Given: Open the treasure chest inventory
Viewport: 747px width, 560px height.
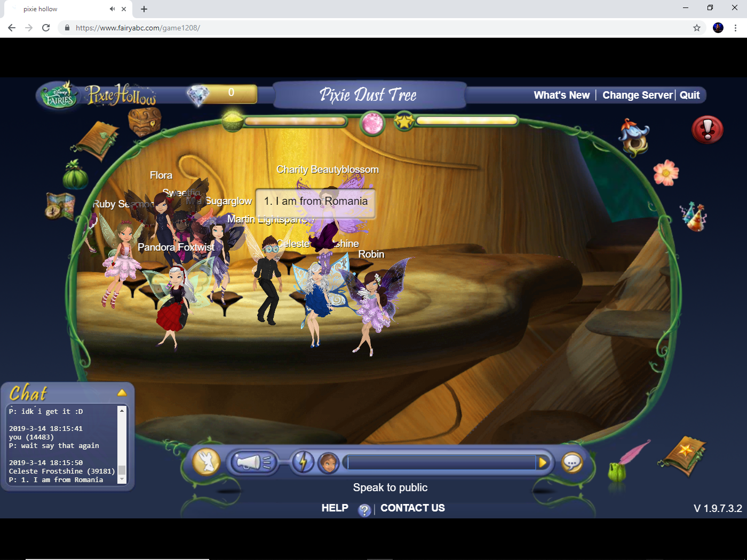Looking at the screenshot, I should (x=143, y=123).
